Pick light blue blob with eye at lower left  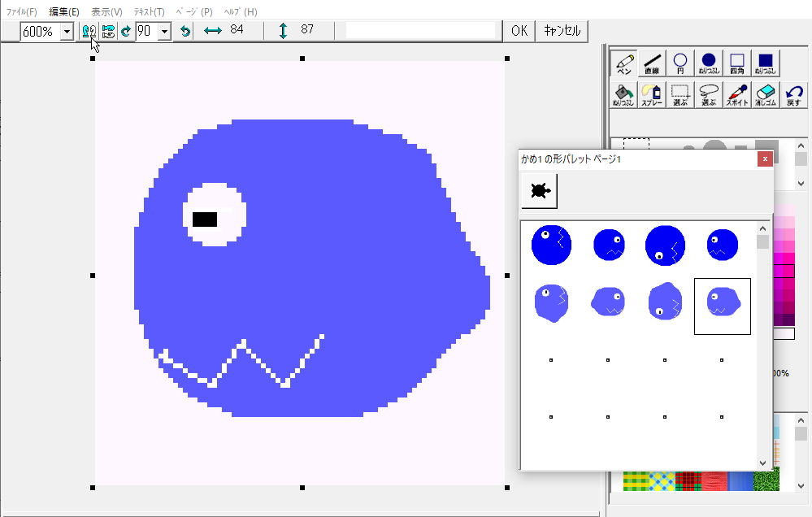(665, 302)
